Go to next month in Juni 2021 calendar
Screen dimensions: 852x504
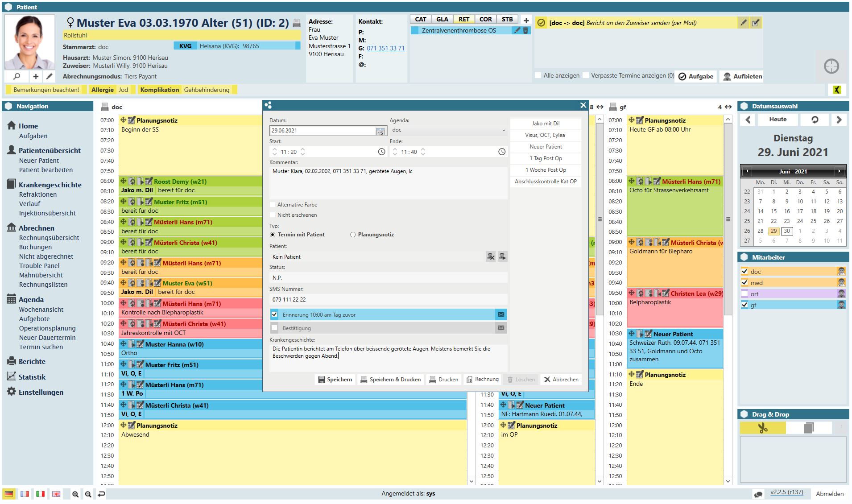[x=839, y=171]
